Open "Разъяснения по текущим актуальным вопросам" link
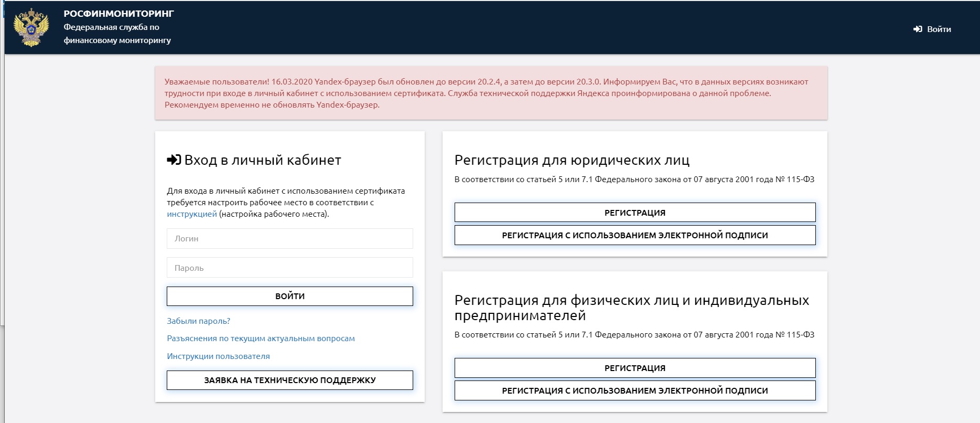The height and width of the screenshot is (423, 980). click(261, 339)
